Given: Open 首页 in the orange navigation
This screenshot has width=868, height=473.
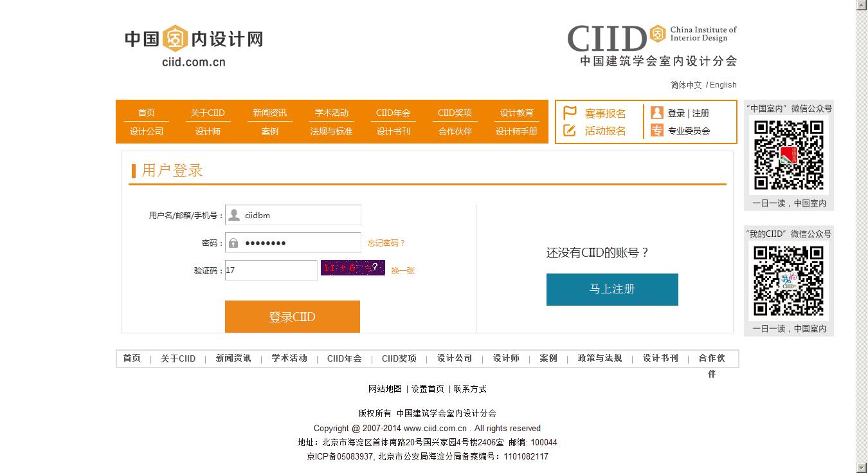Looking at the screenshot, I should (x=147, y=113).
